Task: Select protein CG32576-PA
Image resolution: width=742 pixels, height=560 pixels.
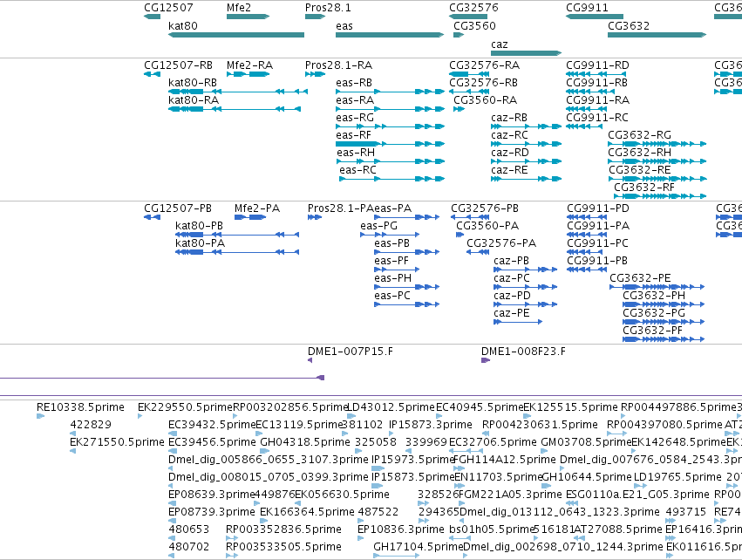Action: click(501, 243)
